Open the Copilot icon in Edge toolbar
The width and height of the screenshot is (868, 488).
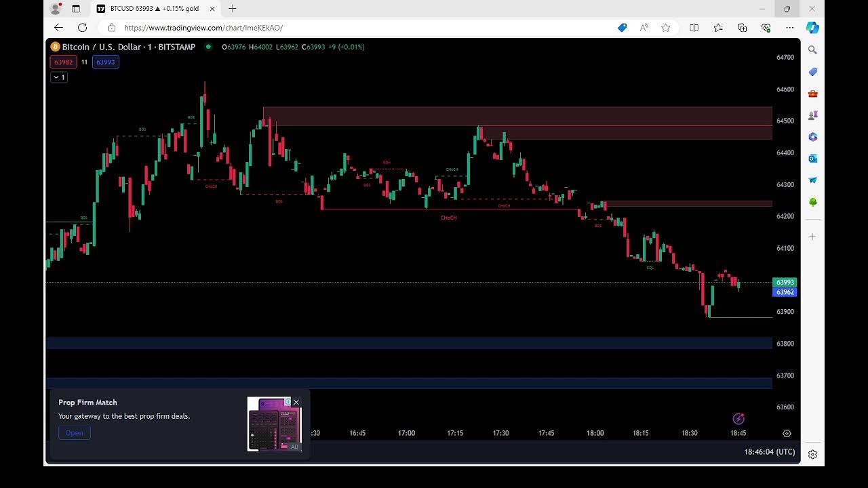pos(812,28)
